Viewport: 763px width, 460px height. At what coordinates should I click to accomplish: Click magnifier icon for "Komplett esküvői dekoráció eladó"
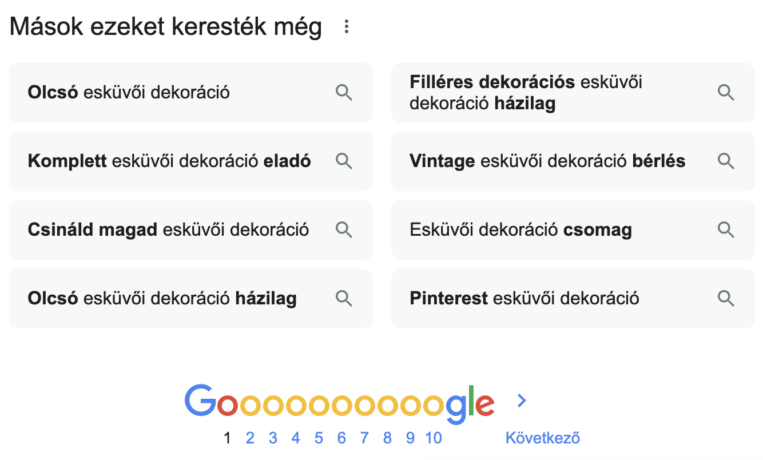344,161
